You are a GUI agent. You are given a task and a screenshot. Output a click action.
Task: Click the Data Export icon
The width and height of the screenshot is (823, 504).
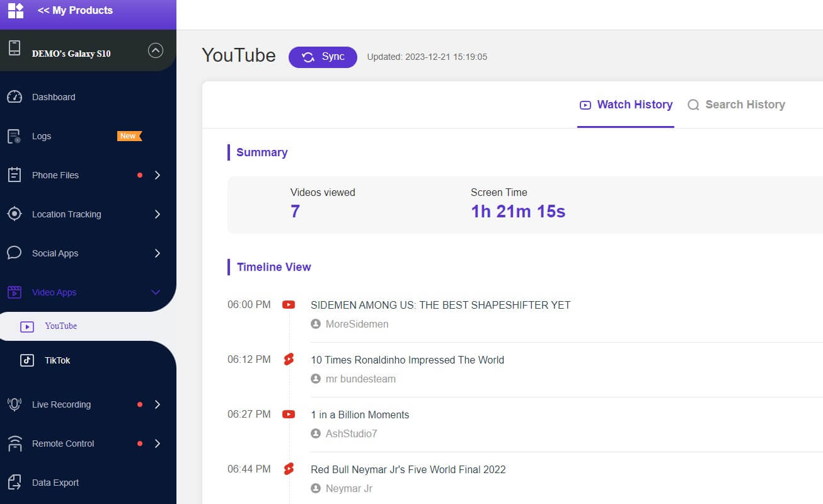[14, 483]
